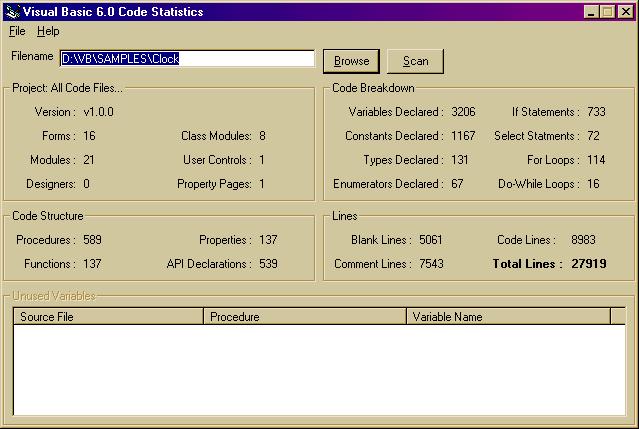Select the Variables Declared count 3206

[464, 112]
